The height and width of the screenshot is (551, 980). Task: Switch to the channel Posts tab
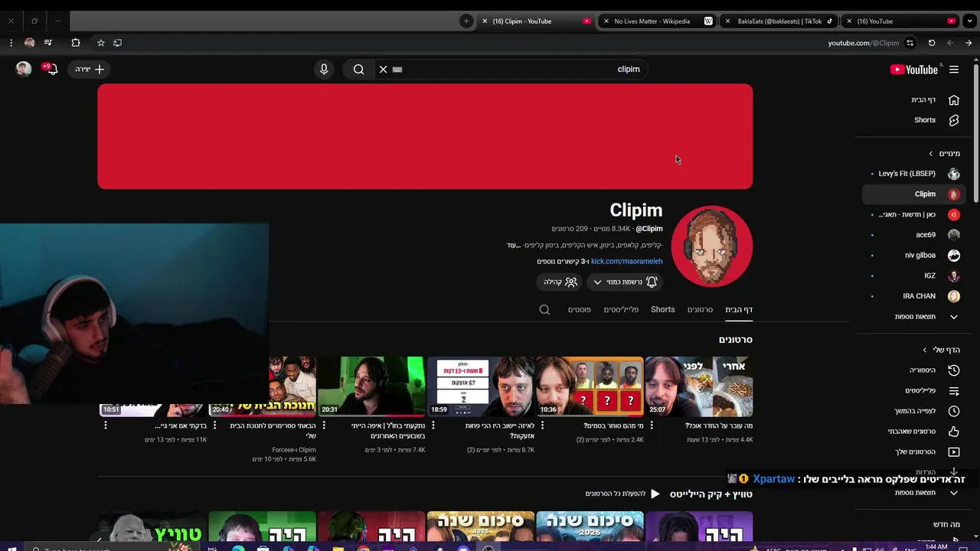tap(579, 310)
